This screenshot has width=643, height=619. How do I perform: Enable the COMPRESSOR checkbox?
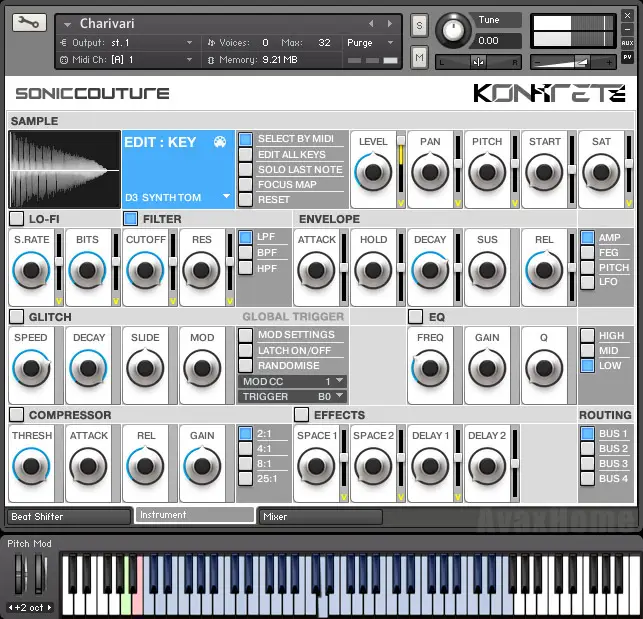(x=16, y=414)
